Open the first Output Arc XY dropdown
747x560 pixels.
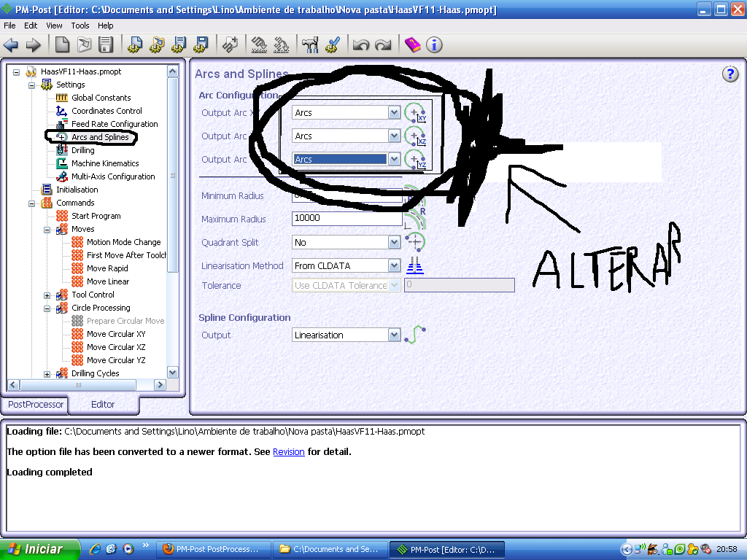click(x=393, y=112)
